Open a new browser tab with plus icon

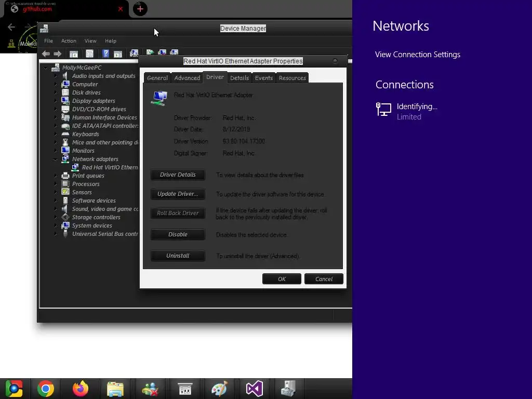tap(140, 9)
